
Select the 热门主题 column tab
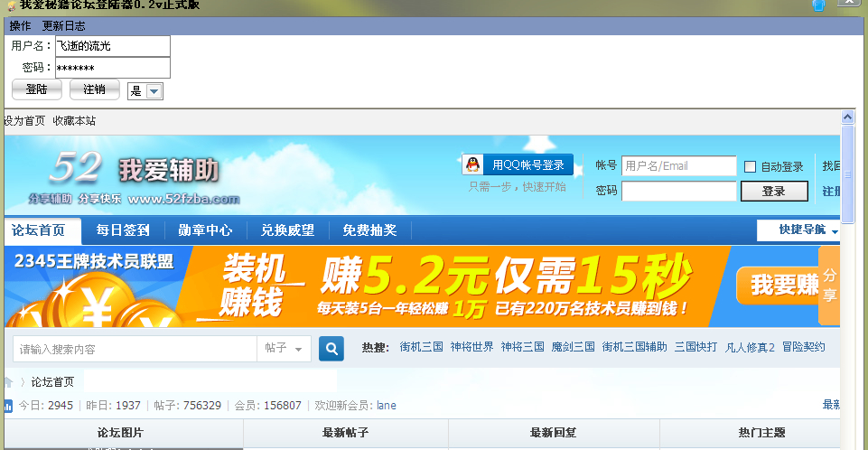pyautogui.click(x=750, y=433)
